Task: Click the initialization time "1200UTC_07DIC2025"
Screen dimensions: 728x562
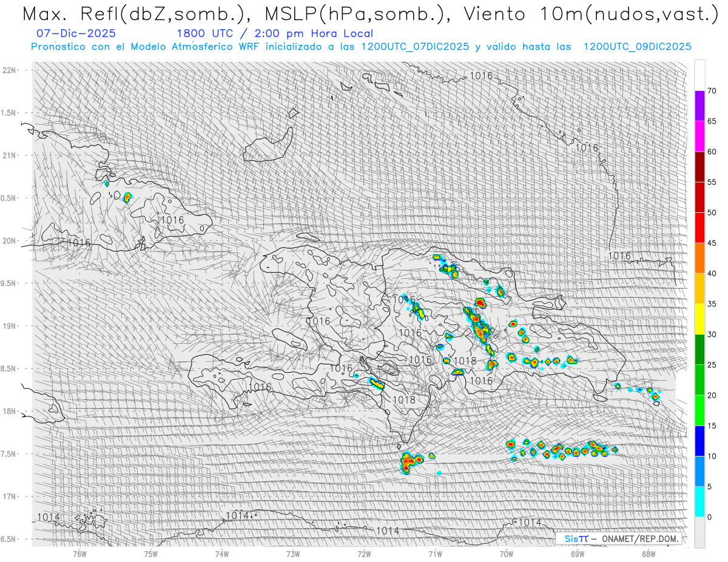Action: pyautogui.click(x=415, y=47)
